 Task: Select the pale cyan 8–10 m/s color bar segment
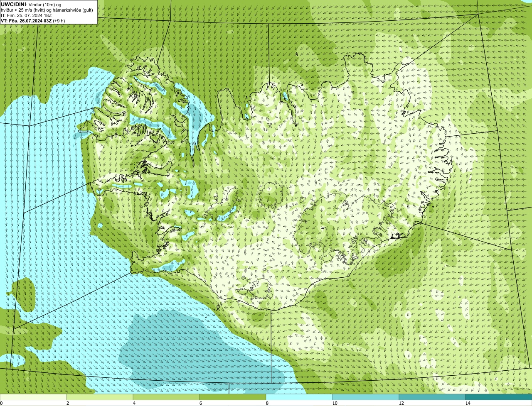tap(299, 397)
